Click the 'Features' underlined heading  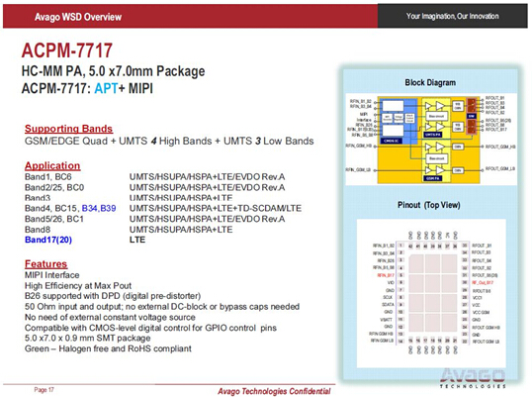[x=45, y=264]
